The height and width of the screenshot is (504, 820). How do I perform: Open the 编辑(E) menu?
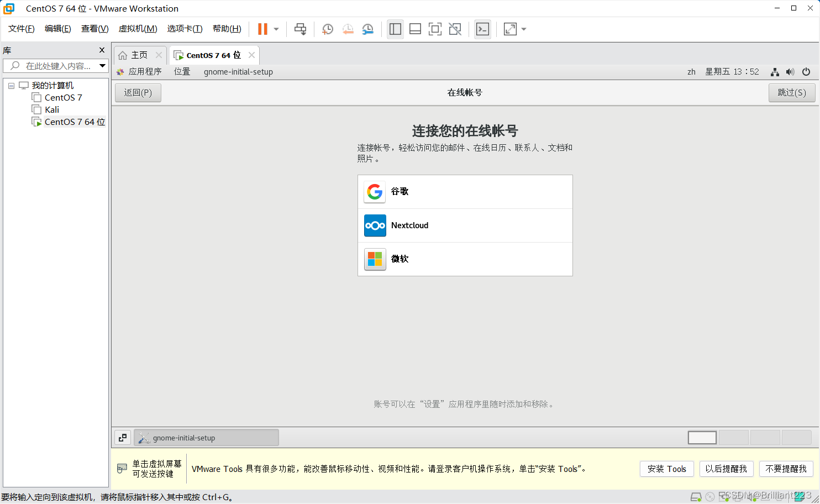point(58,29)
